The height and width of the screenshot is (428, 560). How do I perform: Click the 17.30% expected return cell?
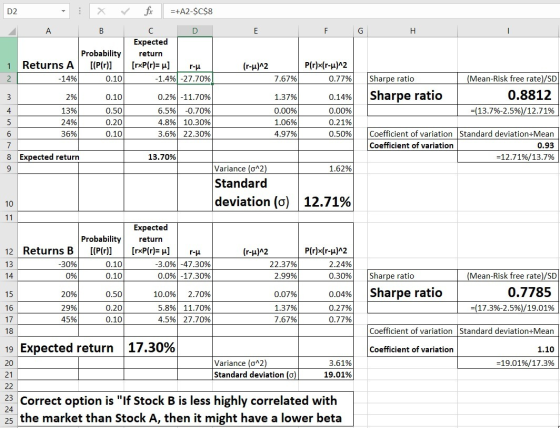point(150,347)
